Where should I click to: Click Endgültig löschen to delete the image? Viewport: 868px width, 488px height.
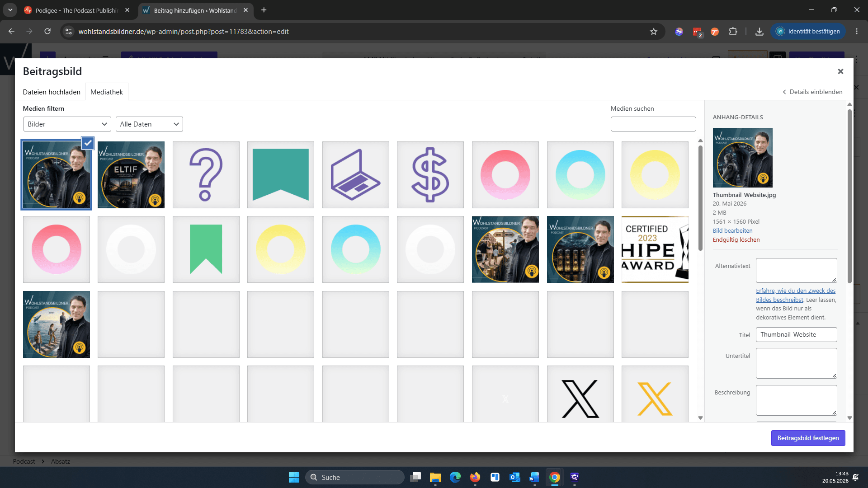point(736,239)
